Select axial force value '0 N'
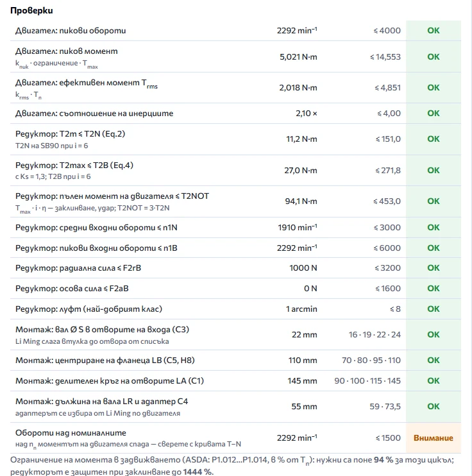The height and width of the screenshot is (476, 472). point(311,289)
